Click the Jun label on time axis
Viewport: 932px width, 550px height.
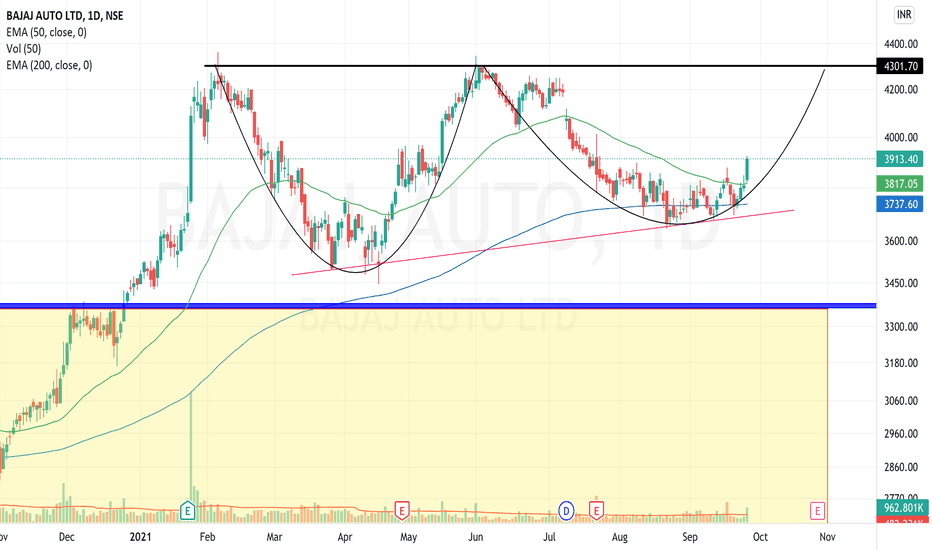click(476, 537)
